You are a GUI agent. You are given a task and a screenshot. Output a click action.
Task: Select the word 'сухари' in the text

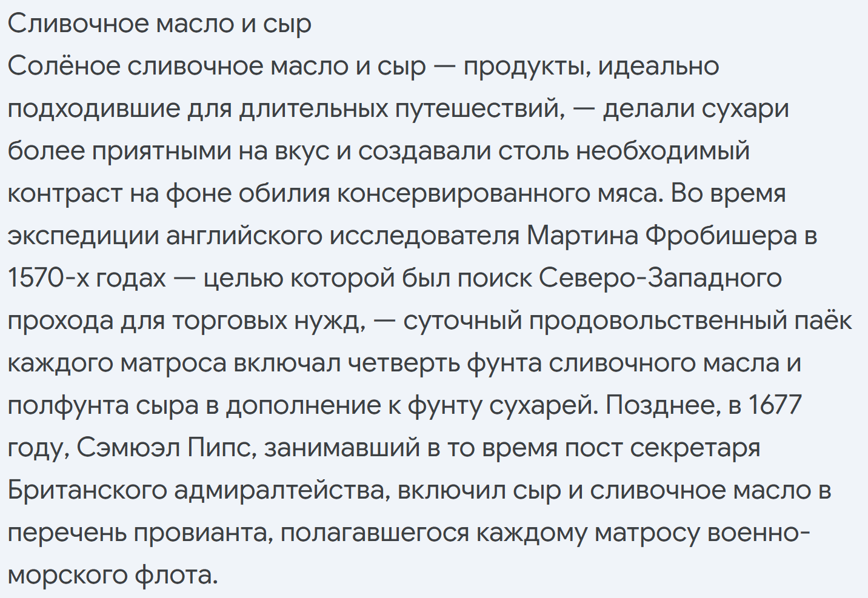(x=745, y=108)
